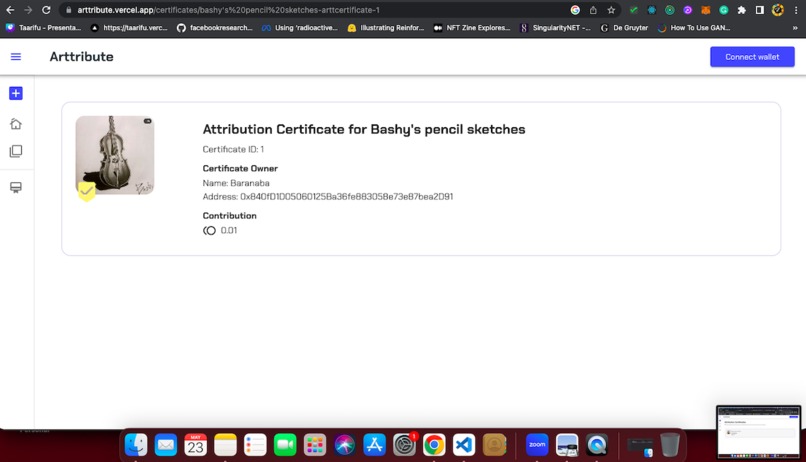Click the blue plus create icon in sidebar
Screen dimensions: 806x462
tap(16, 93)
